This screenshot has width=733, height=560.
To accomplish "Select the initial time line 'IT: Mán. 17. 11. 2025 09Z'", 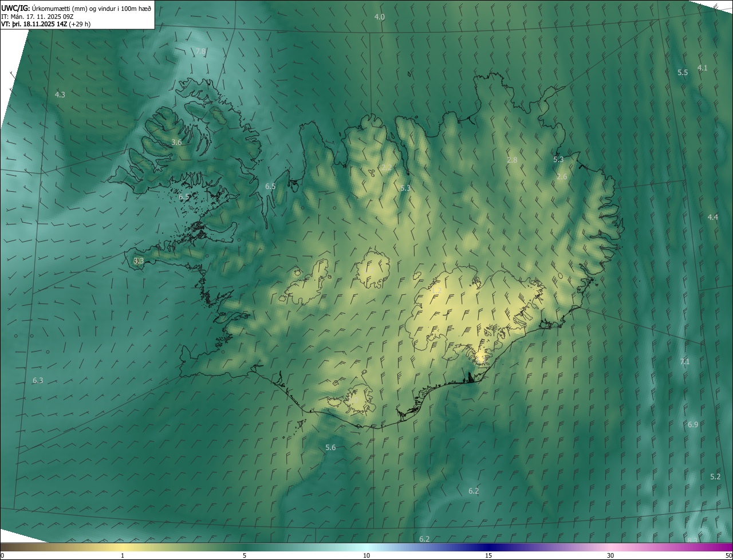I will point(37,17).
